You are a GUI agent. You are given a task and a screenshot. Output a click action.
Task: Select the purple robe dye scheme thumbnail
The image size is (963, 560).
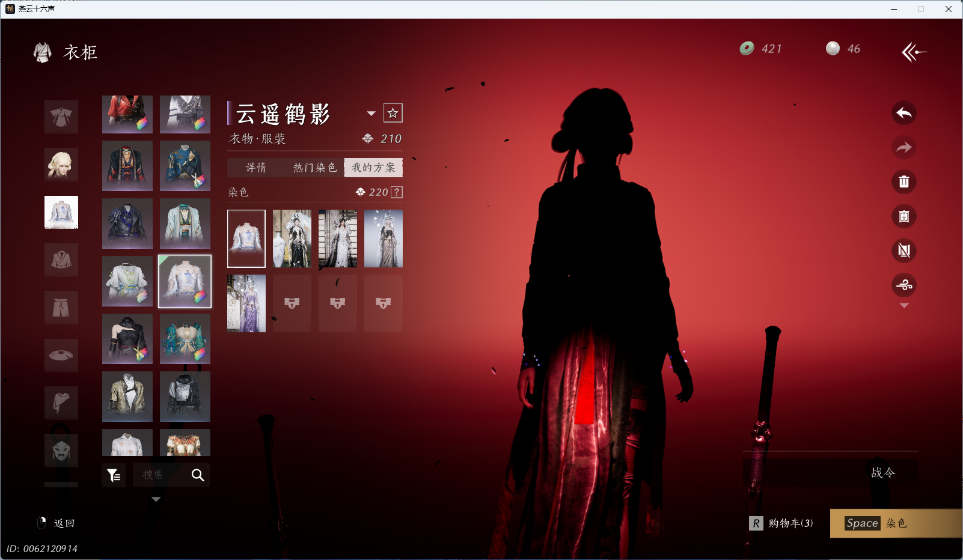pyautogui.click(x=246, y=303)
